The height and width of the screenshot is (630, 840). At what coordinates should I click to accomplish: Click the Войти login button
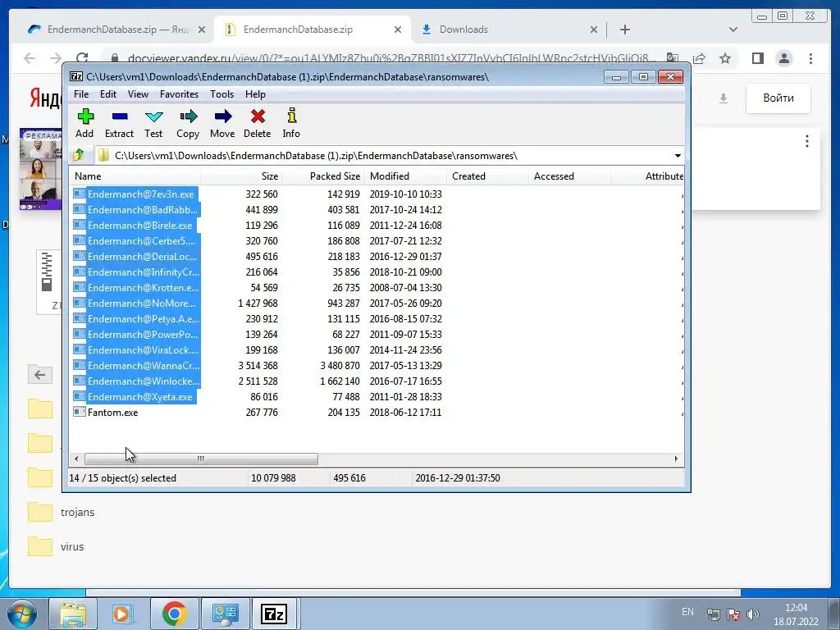tap(778, 98)
